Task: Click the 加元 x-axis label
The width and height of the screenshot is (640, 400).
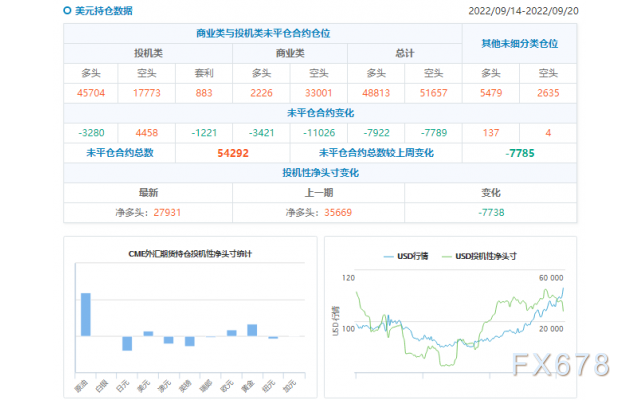Action: tap(289, 386)
